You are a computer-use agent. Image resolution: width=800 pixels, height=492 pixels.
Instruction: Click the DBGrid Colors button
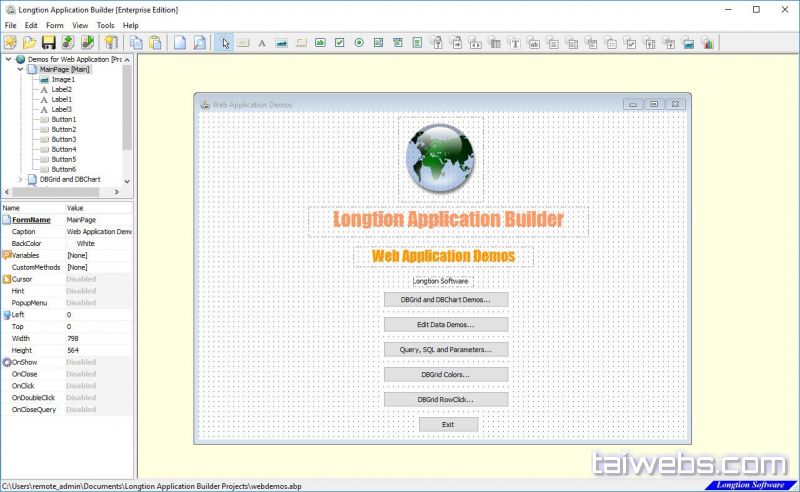coord(446,374)
